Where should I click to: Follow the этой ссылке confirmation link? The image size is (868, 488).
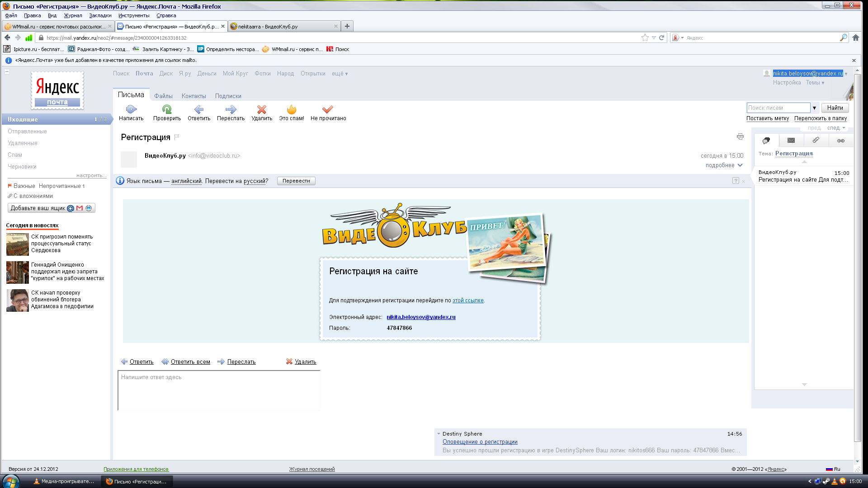[468, 300]
